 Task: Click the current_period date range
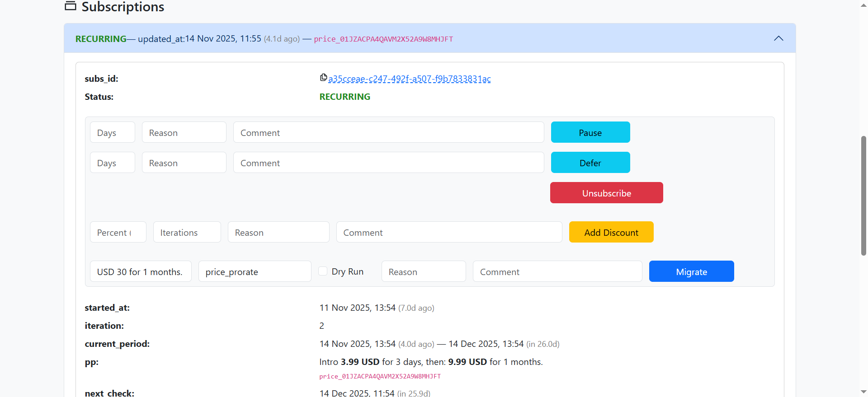439,344
